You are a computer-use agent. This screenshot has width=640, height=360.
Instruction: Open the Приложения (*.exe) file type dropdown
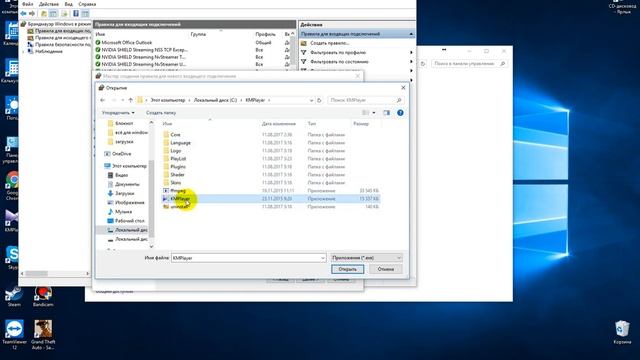click(366, 258)
